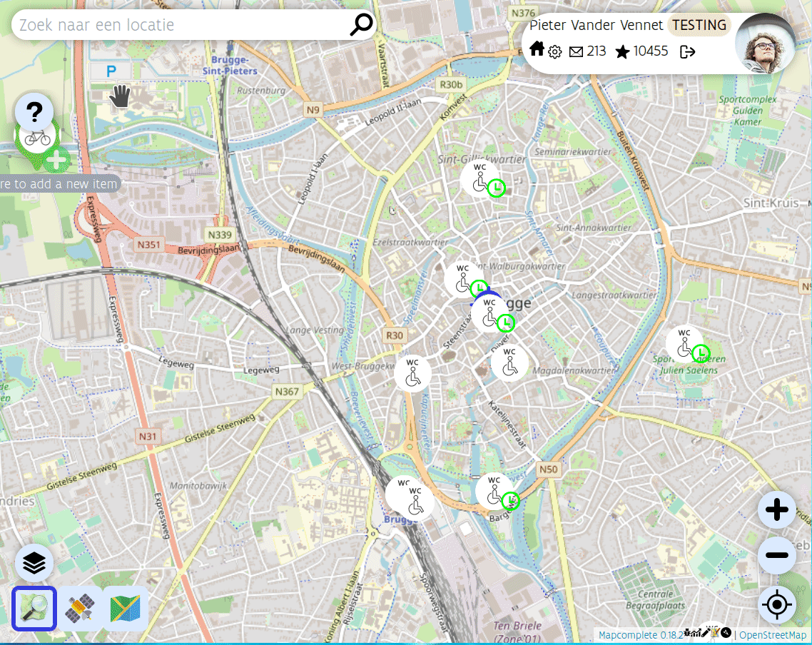Zoom out with the minus button
The height and width of the screenshot is (645, 812).
pyautogui.click(x=776, y=555)
